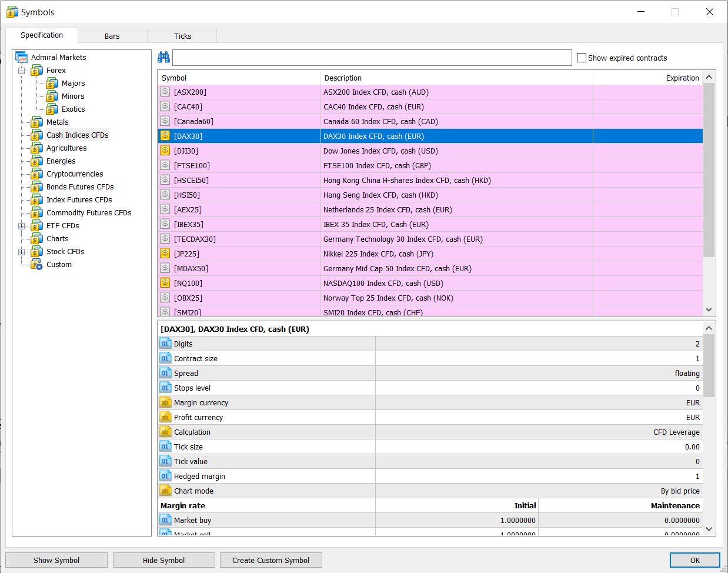Image resolution: width=728 pixels, height=573 pixels.
Task: Click the Admiral Markets root icon
Action: tap(22, 58)
